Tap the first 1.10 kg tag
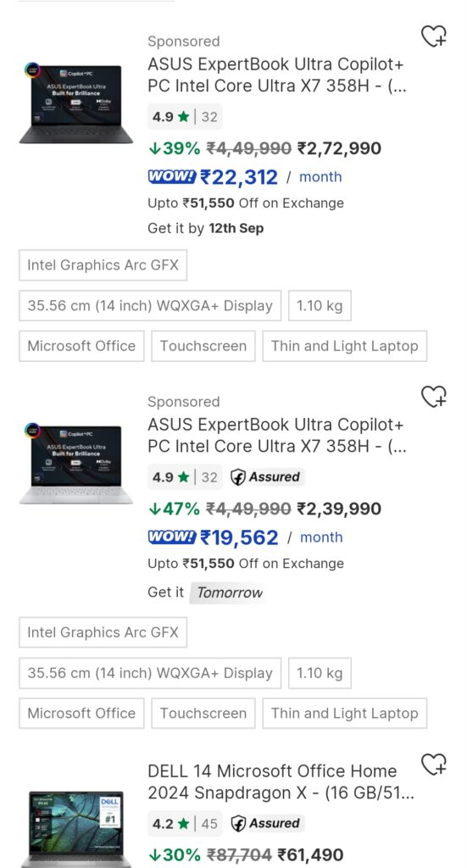 click(320, 305)
